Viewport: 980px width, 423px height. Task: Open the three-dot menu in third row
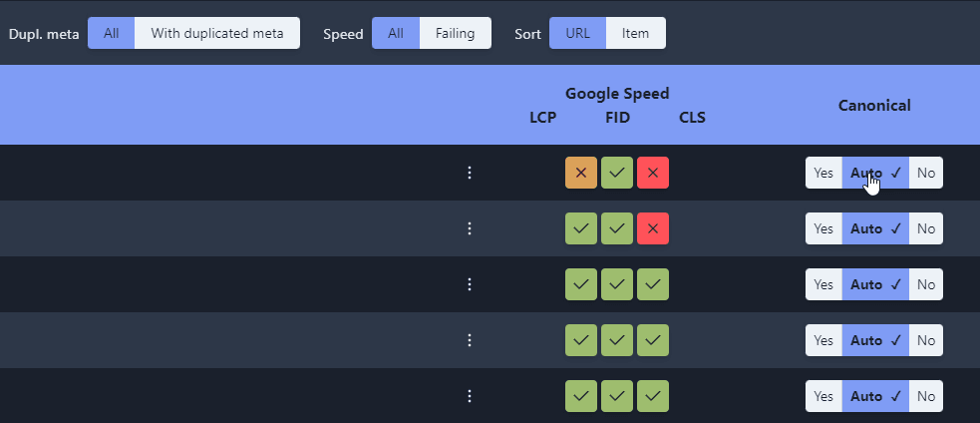point(470,284)
